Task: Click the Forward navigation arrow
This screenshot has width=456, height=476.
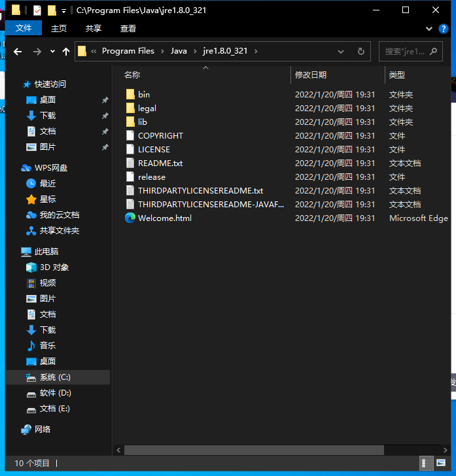Action: pos(37,52)
